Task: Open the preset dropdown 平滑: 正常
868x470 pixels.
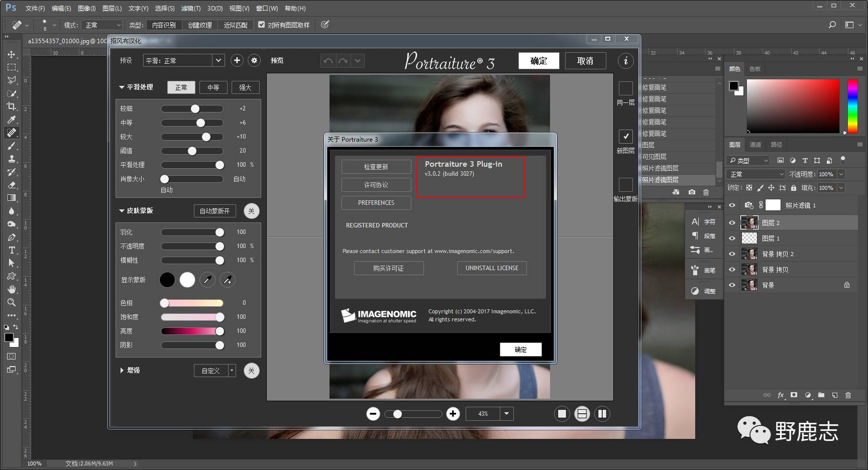Action: (183, 61)
